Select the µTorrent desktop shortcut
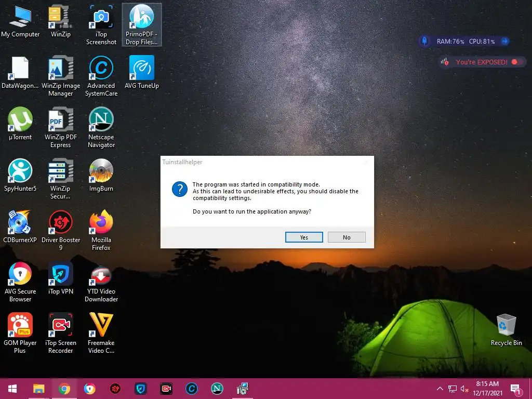Screen dimensions: 532x399 [x=20, y=124]
